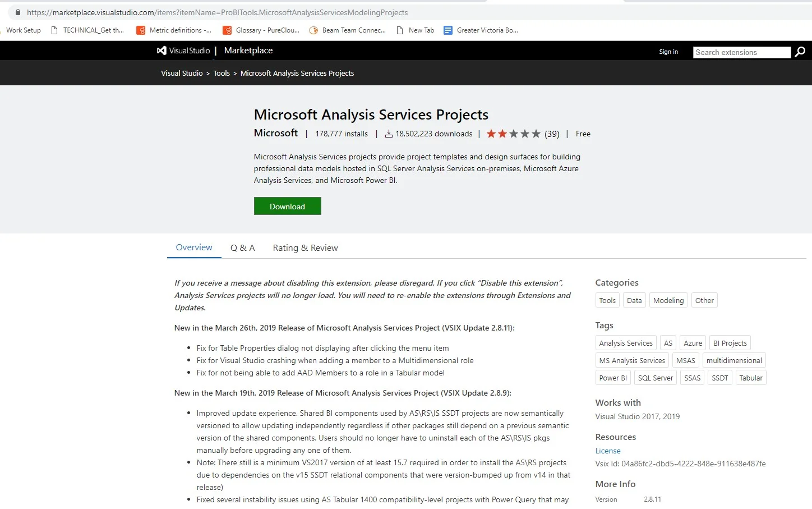Screen dimensions: 812x509
Task: Click the Azure tag
Action: point(693,343)
